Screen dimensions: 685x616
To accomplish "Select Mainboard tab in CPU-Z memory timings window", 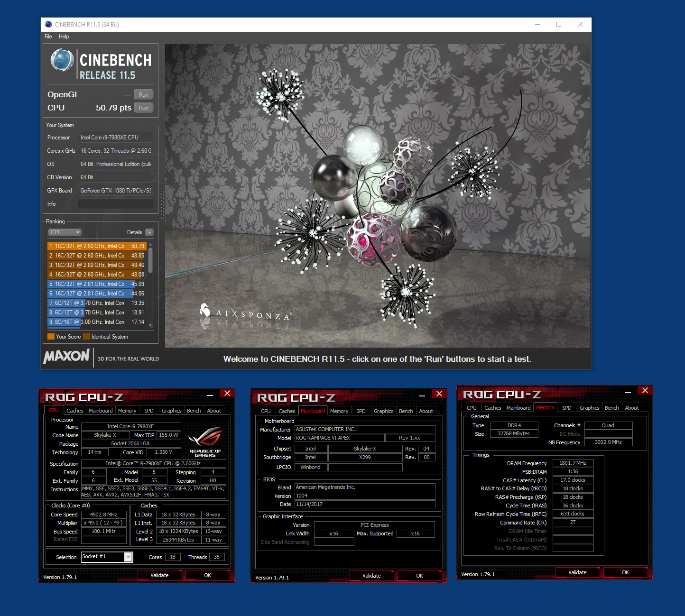I will [x=518, y=408].
